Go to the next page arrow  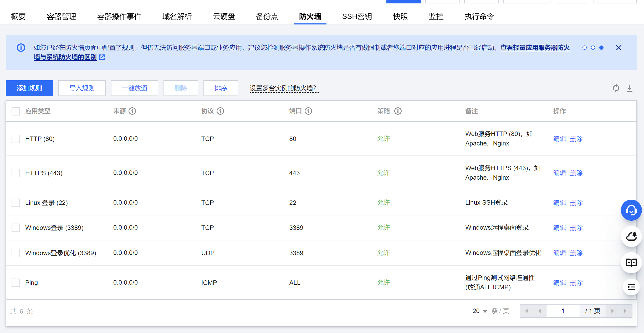coord(612,311)
